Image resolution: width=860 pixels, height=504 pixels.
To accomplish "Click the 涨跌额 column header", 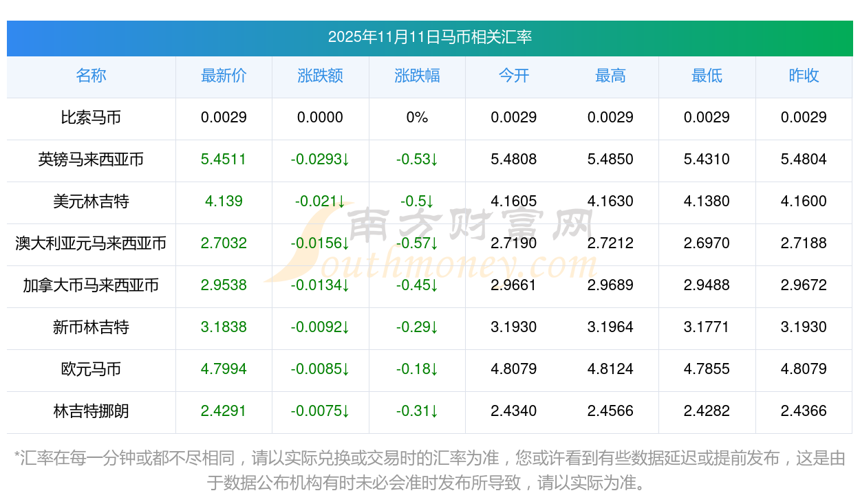I will (320, 76).
